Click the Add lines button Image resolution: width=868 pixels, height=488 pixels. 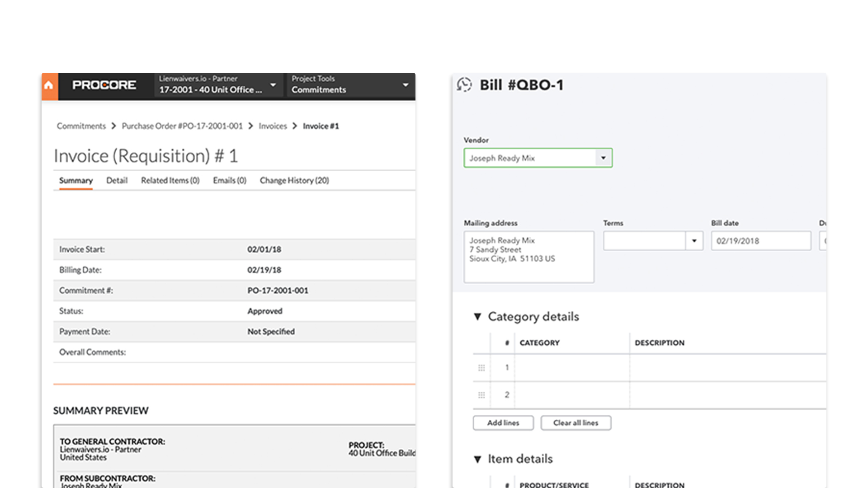[503, 423]
